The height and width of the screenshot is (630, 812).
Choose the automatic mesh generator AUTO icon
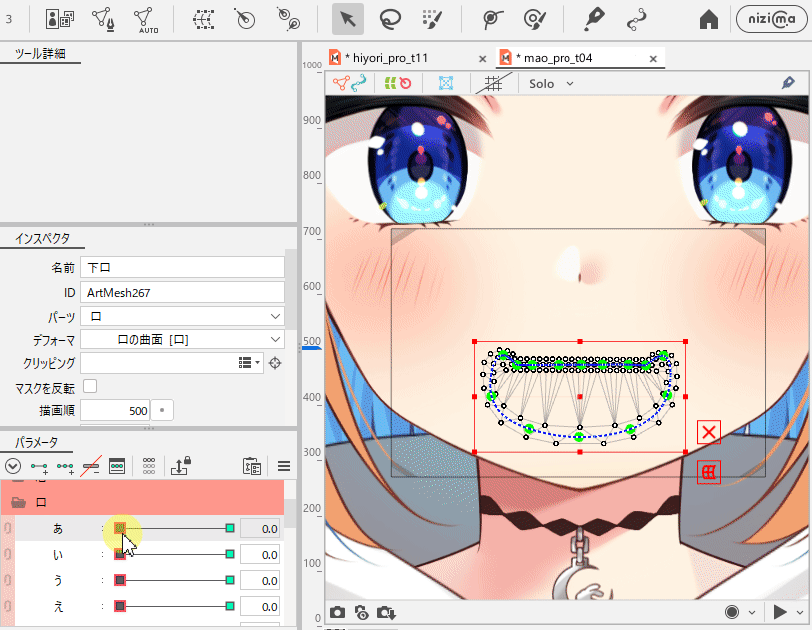click(x=146, y=19)
